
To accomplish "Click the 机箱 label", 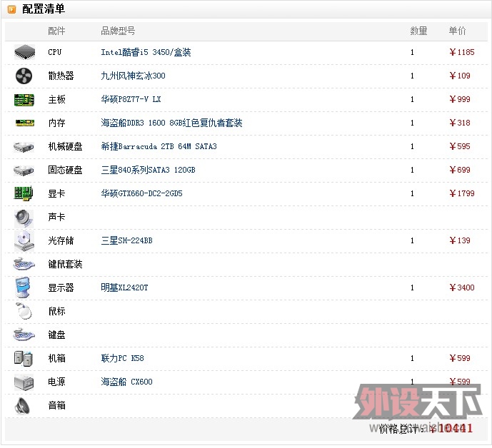I will click(56, 358).
